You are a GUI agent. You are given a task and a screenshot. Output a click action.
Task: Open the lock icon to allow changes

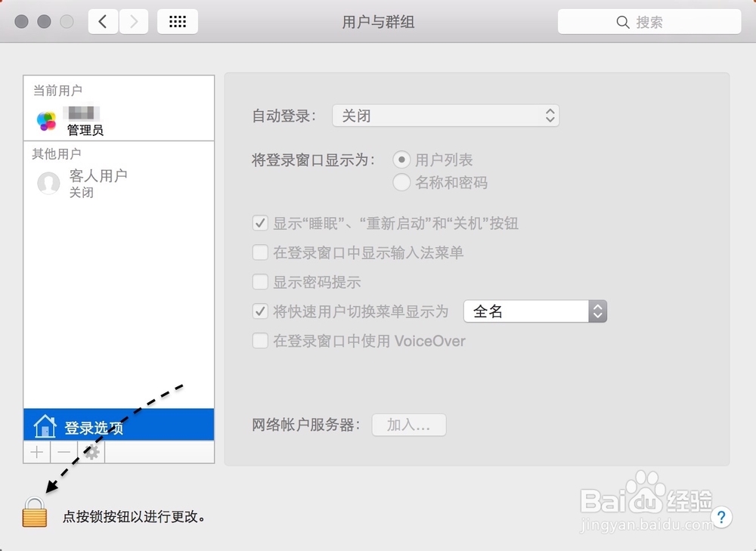[34, 512]
